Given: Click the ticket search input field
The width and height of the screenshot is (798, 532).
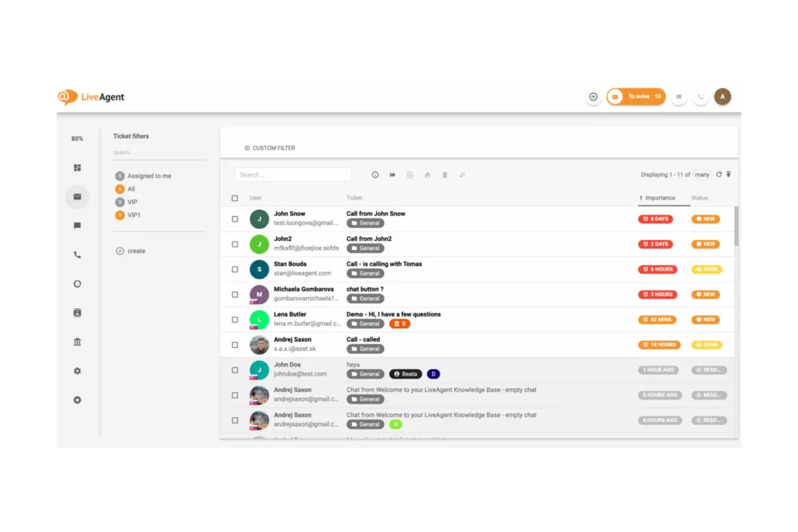Looking at the screenshot, I should pos(293,175).
